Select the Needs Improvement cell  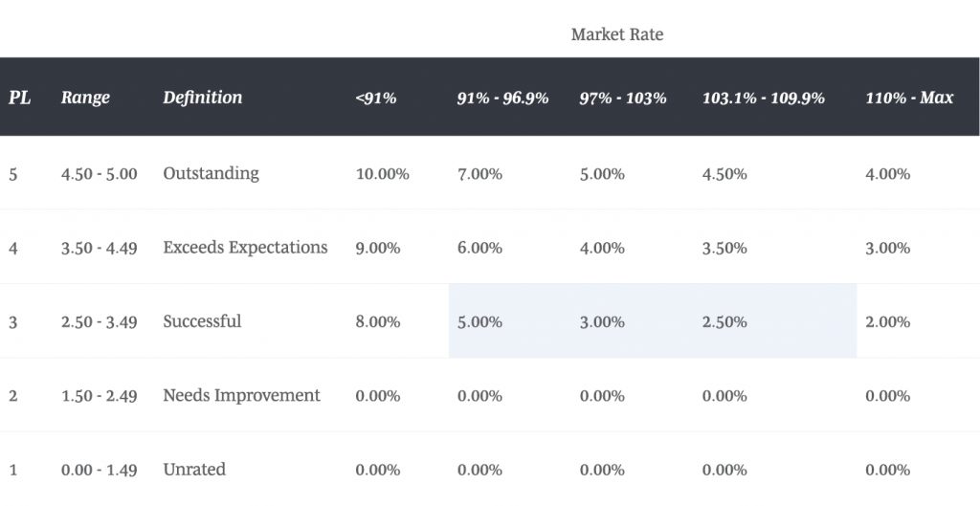click(241, 395)
